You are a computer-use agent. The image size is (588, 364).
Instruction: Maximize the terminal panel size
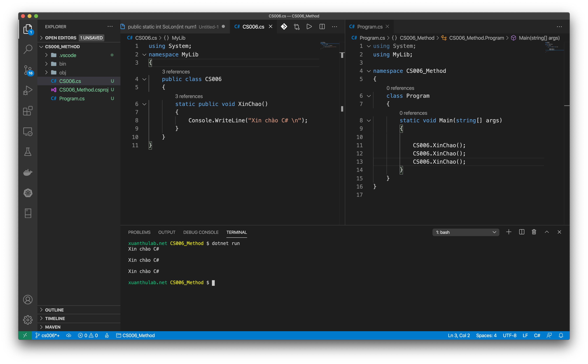point(546,232)
